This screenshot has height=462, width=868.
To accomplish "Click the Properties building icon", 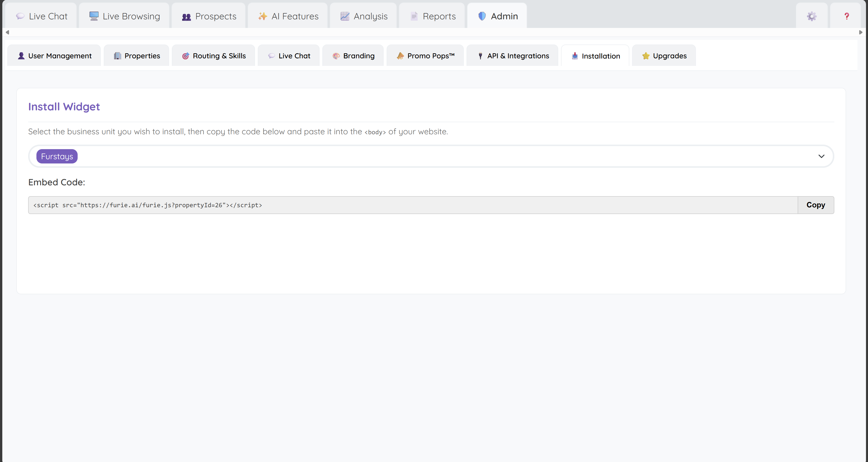I will (117, 56).
